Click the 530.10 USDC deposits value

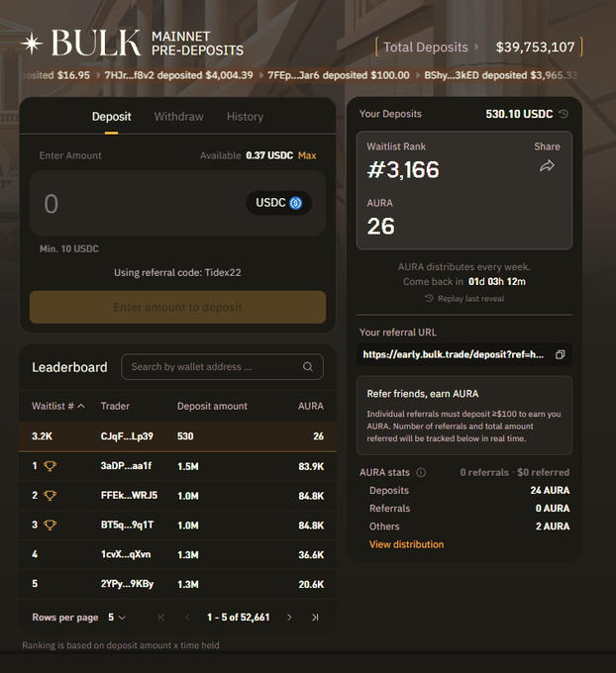click(519, 114)
